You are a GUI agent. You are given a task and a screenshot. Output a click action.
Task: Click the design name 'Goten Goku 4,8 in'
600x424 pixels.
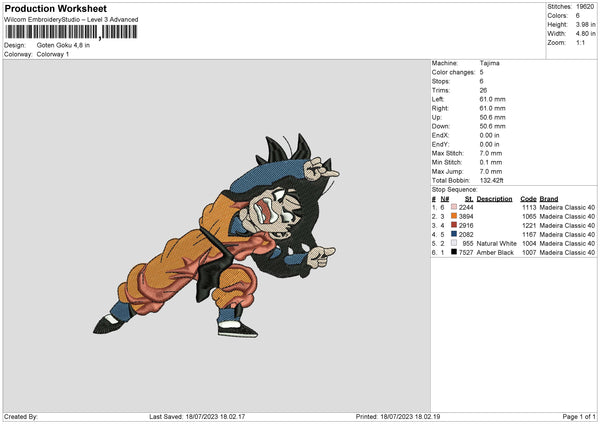pos(63,45)
